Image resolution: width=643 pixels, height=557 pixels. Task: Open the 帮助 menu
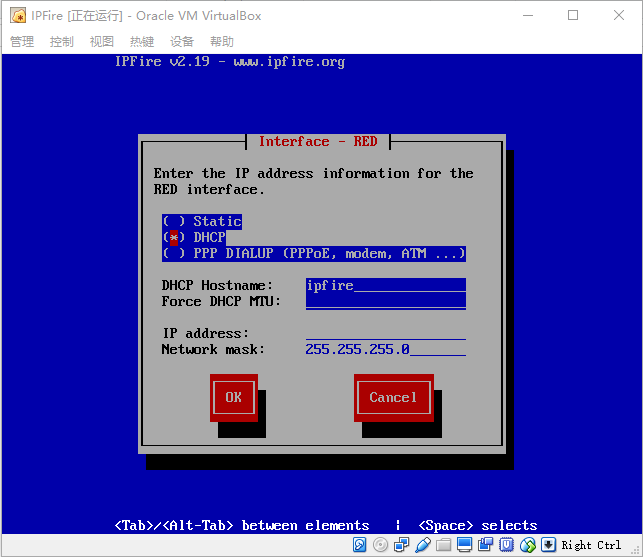tap(222, 41)
